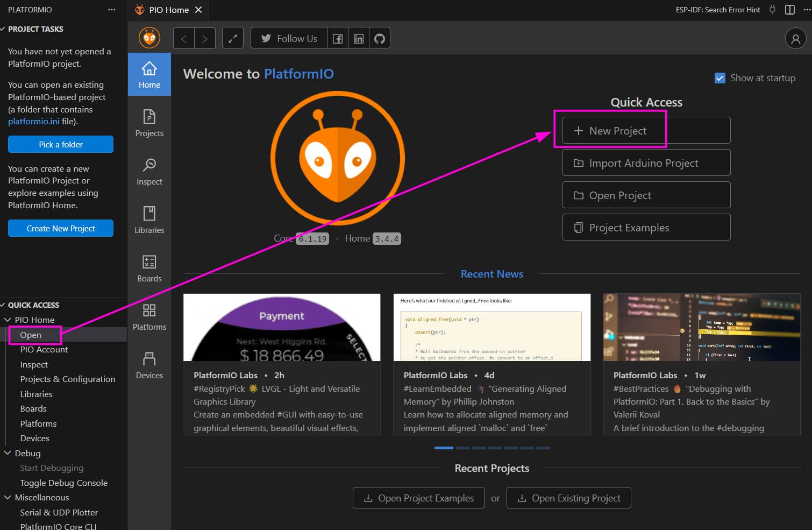The height and width of the screenshot is (530, 812).
Task: Open the PLATFORMIO panel ellipsis menu
Action: (x=112, y=10)
